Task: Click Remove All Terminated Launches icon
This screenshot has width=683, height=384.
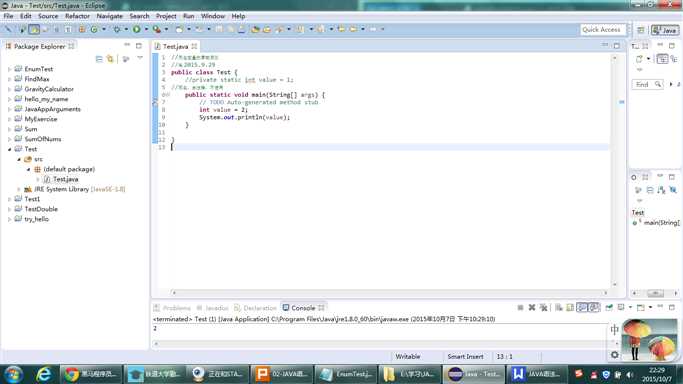Action: pyautogui.click(x=543, y=307)
